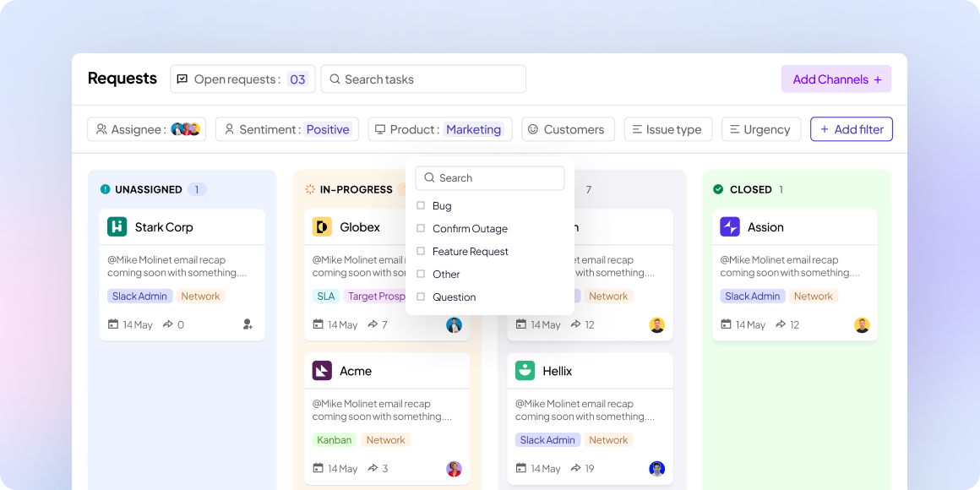This screenshot has height=490, width=980.
Task: Click the IN-PROGRESS column header
Action: coord(357,189)
